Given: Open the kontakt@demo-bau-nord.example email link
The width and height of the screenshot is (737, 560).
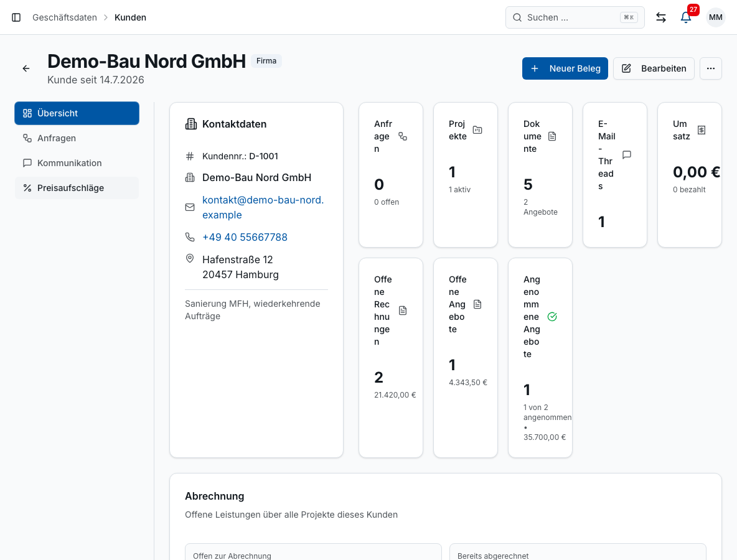Looking at the screenshot, I should point(263,207).
